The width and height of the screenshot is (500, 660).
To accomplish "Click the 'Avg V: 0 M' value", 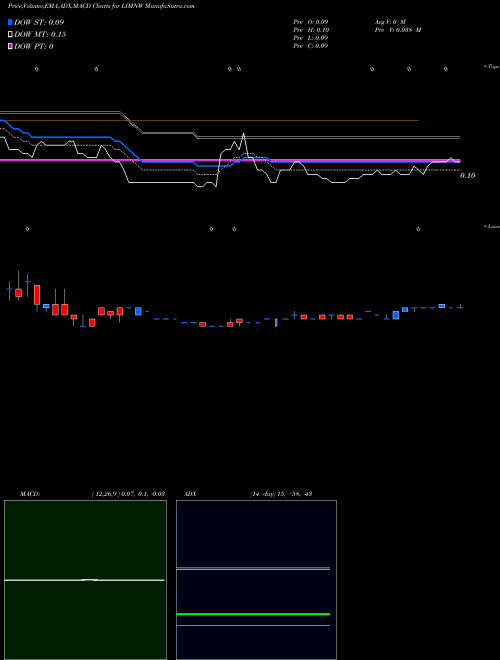I will pyautogui.click(x=390, y=22).
